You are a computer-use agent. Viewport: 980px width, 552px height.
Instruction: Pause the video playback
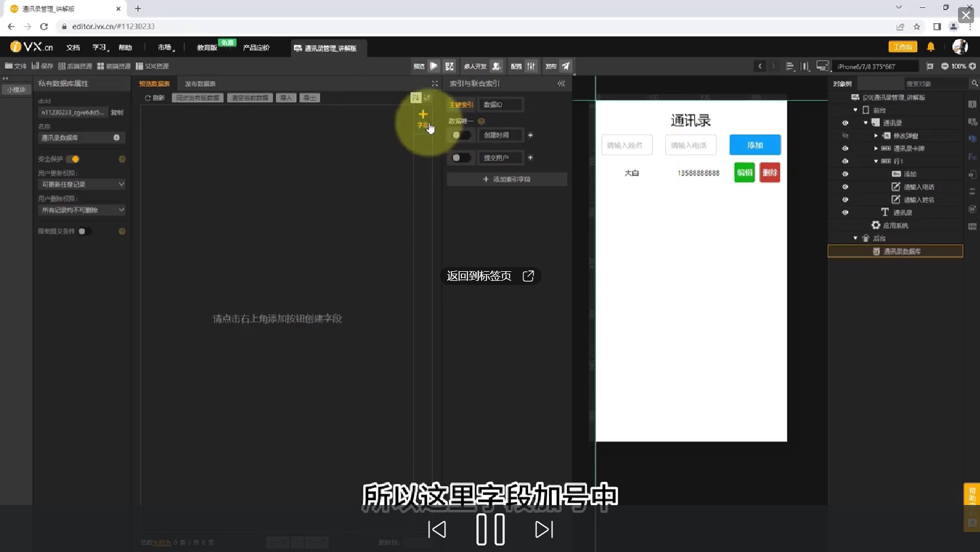491,529
